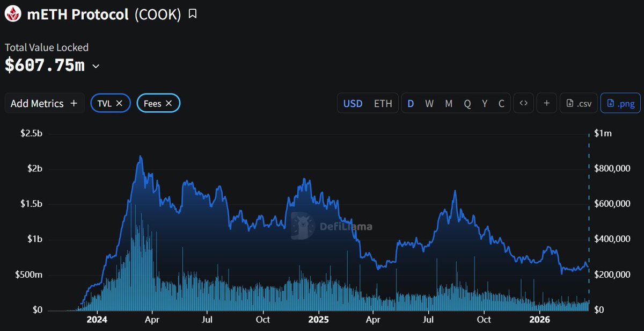
Task: Download chart data as .csv
Action: (x=579, y=103)
